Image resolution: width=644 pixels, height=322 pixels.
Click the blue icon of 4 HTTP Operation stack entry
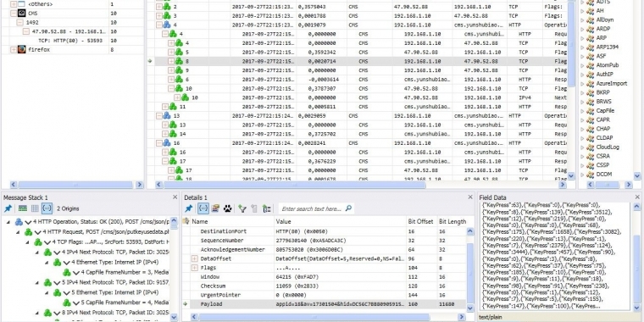tap(19, 222)
